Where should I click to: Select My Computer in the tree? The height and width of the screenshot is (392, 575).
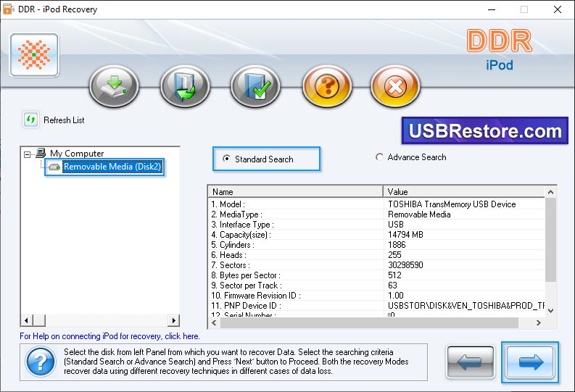pos(77,154)
